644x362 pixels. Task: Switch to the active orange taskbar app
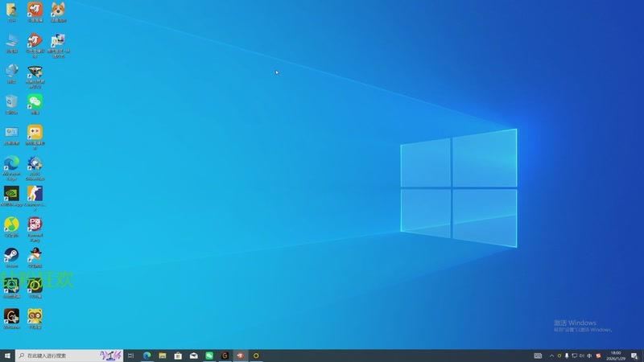click(240, 356)
